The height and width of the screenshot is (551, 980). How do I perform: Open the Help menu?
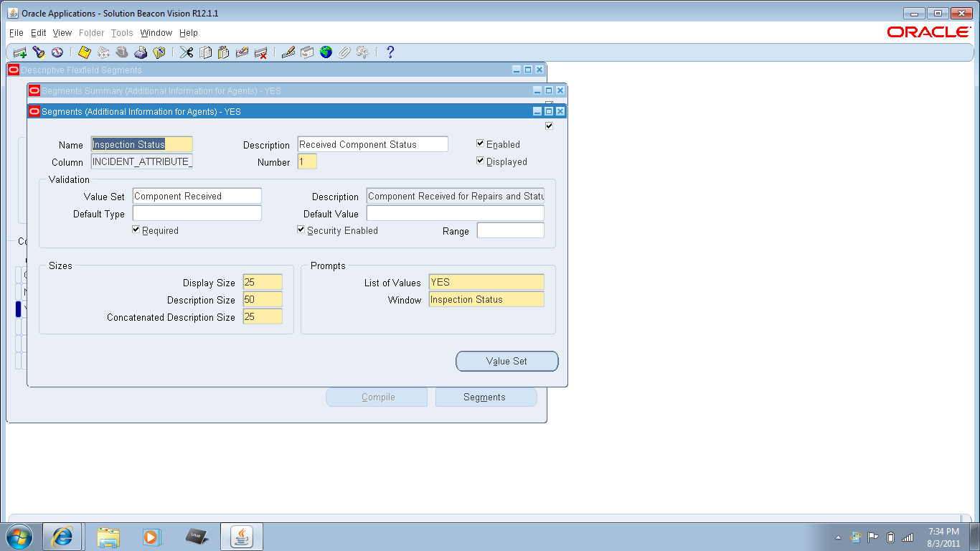[189, 33]
